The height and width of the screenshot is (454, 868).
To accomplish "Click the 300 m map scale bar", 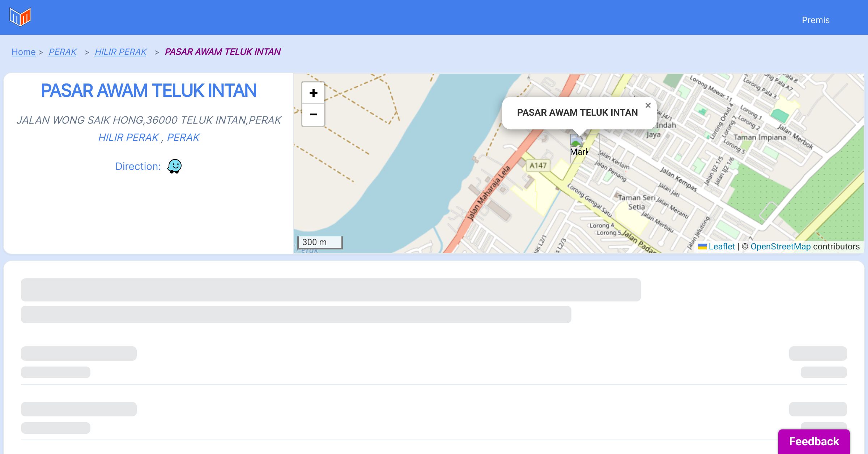I will tap(320, 242).
